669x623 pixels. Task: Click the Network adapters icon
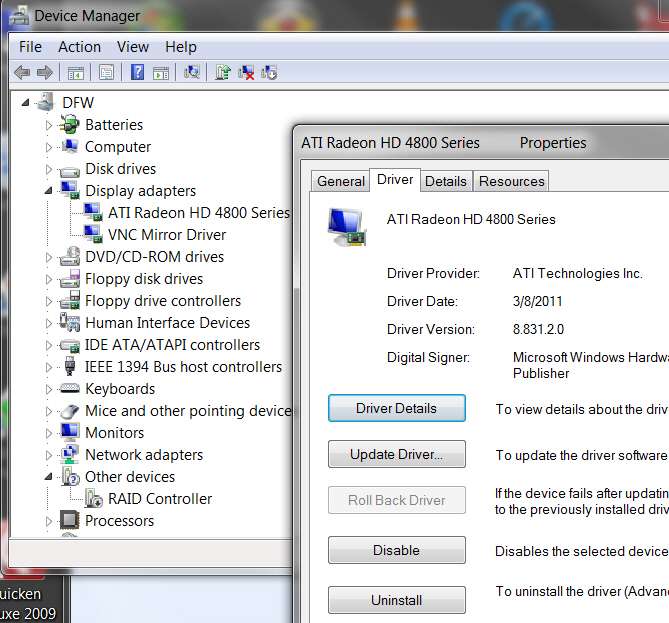click(x=70, y=454)
